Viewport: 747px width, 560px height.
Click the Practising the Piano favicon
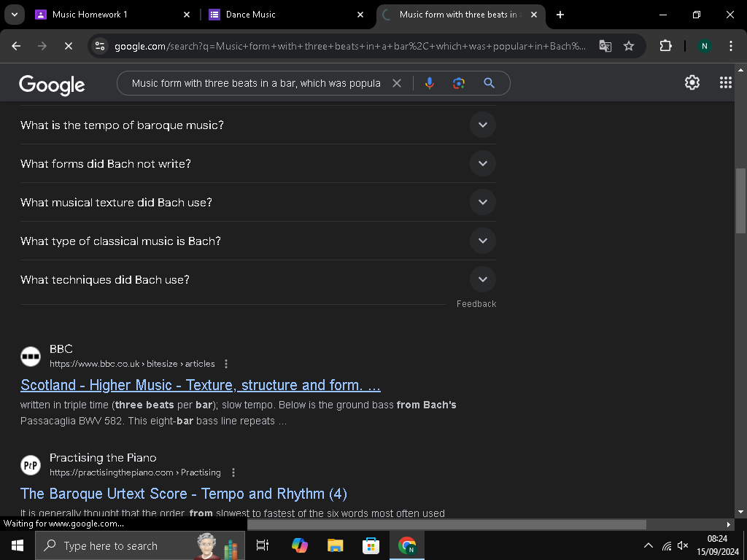click(x=31, y=465)
